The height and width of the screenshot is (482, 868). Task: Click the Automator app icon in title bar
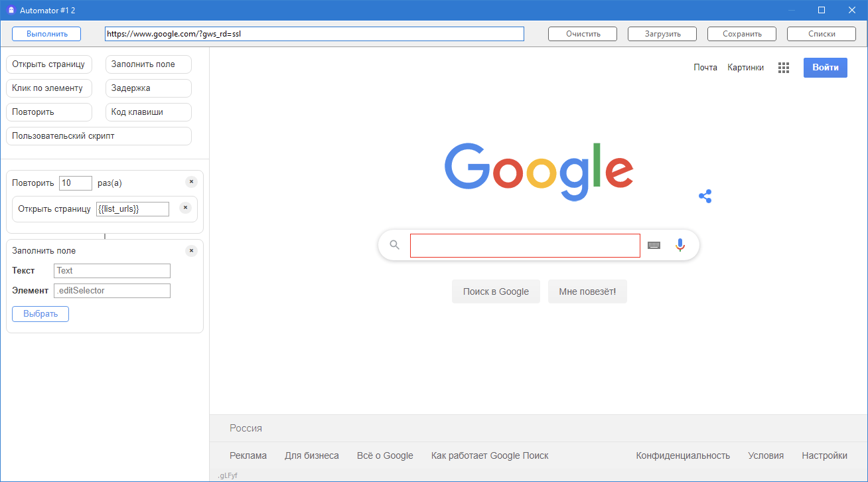pyautogui.click(x=11, y=10)
